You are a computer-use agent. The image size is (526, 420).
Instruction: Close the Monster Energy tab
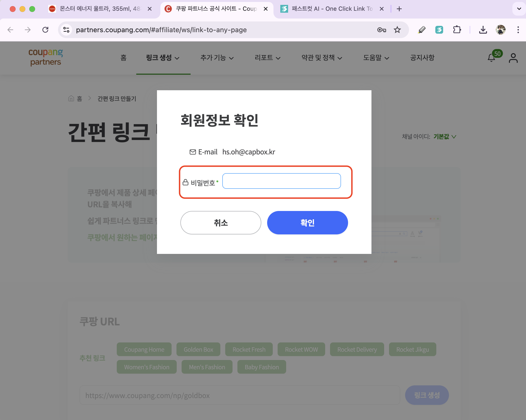(x=150, y=9)
